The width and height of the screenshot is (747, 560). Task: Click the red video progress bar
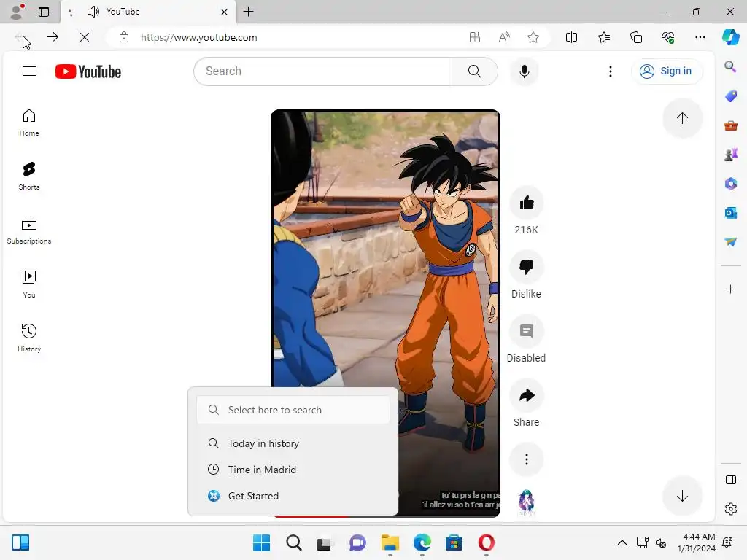(x=312, y=516)
